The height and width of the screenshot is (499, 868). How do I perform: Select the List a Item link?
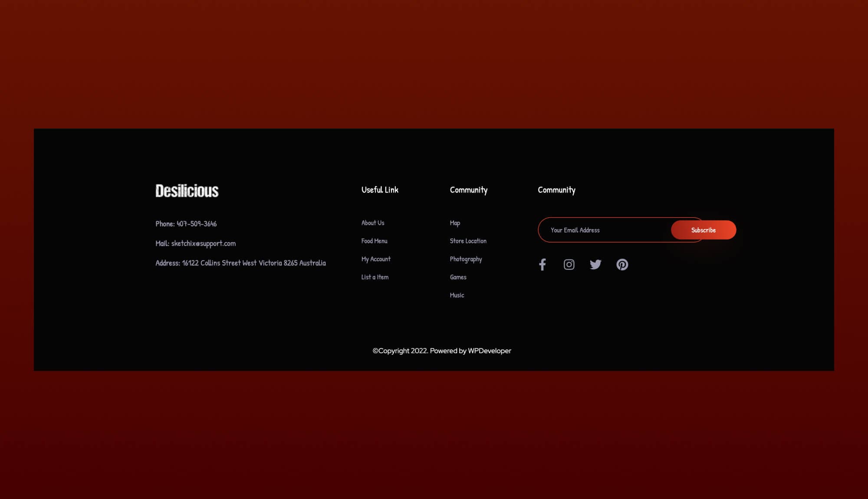[375, 277]
